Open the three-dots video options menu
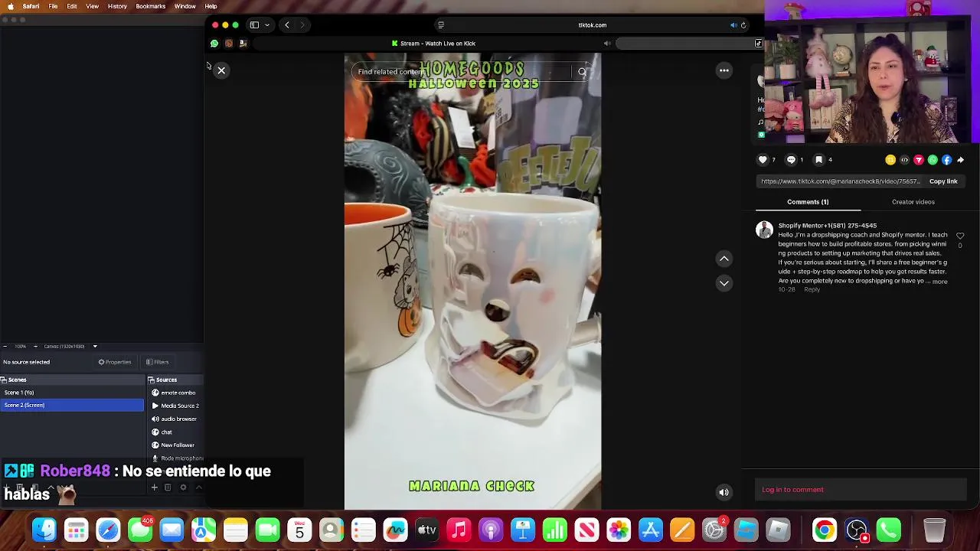This screenshot has height=551, width=980. (724, 70)
